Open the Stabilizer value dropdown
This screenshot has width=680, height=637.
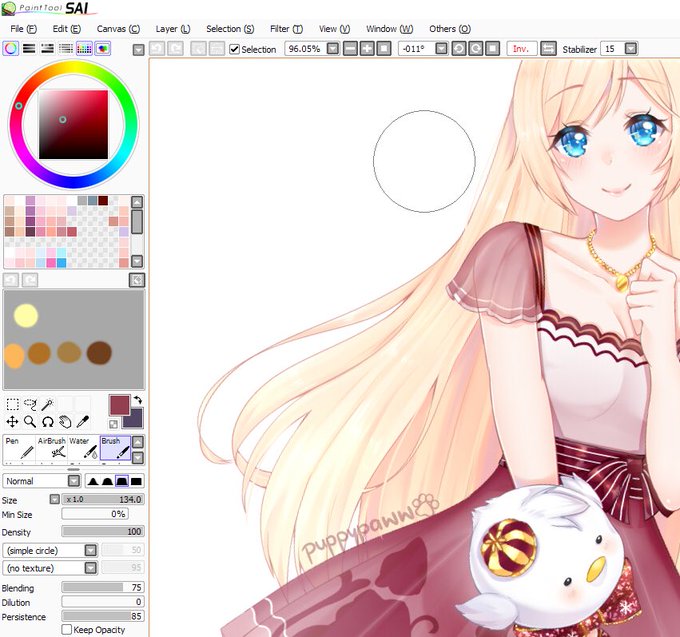pyautogui.click(x=631, y=48)
